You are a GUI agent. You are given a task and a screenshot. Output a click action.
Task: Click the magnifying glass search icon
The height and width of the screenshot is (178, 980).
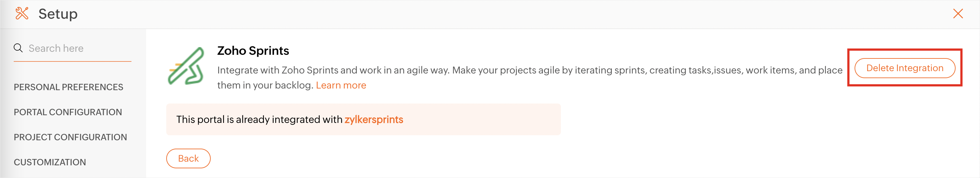[18, 48]
